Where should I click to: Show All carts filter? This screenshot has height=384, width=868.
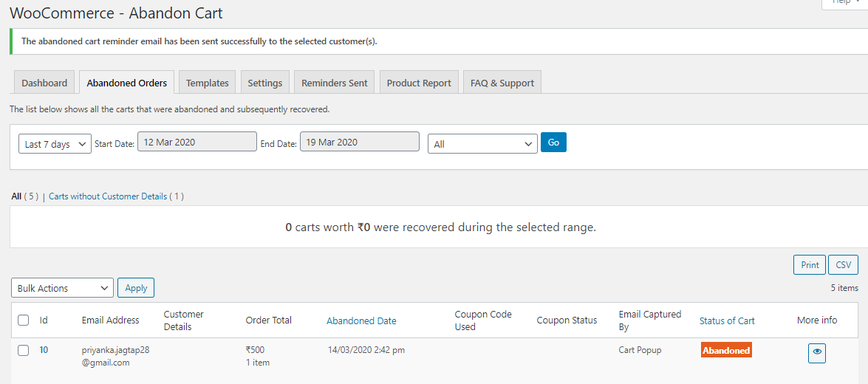pyautogui.click(x=16, y=196)
